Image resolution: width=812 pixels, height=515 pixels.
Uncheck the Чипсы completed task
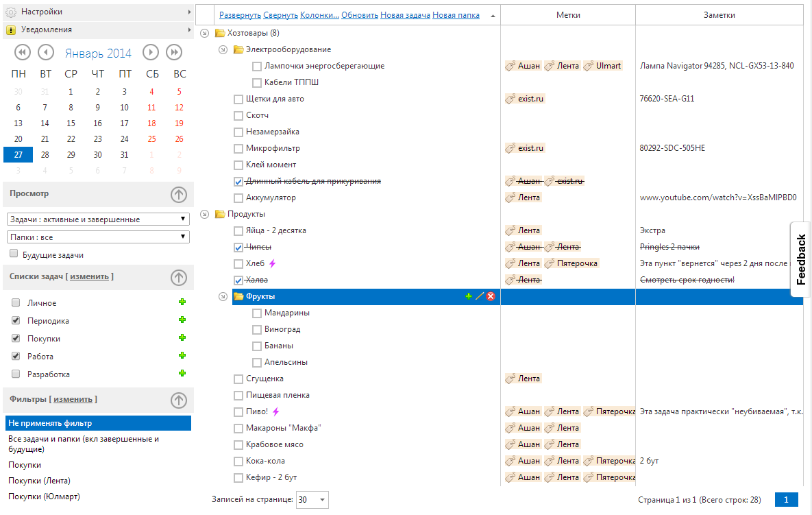click(x=238, y=247)
